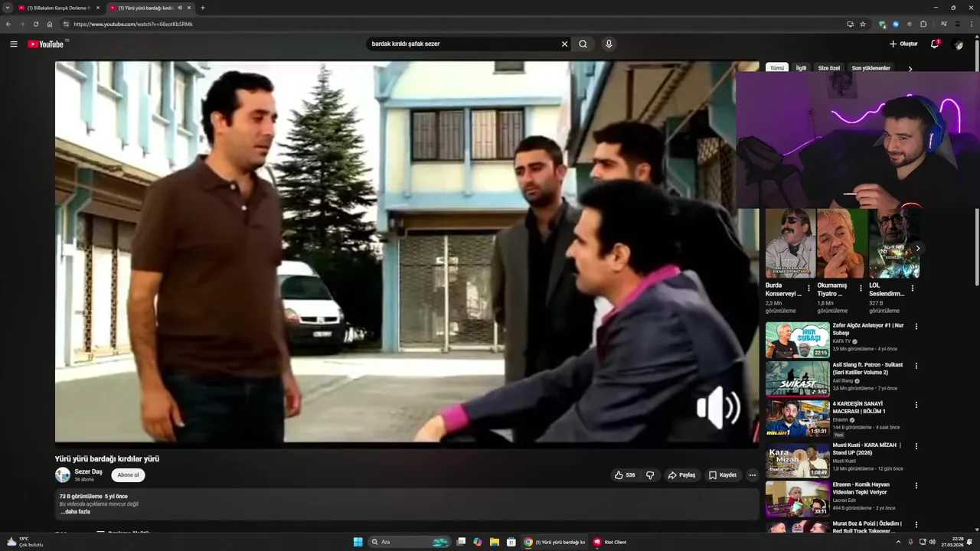Click the Chrome address bar URL
Image resolution: width=980 pixels, height=551 pixels.
133,24
